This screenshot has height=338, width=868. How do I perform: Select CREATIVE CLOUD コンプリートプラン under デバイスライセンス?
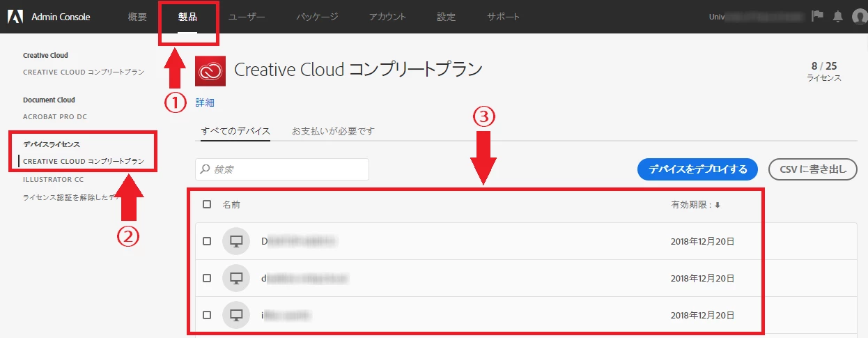[x=84, y=161]
